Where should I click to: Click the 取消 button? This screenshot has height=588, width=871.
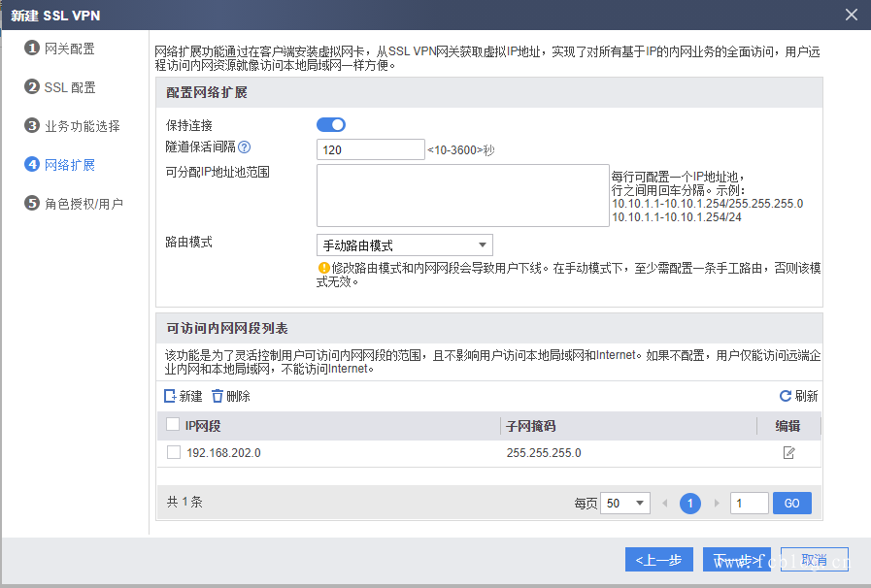(x=815, y=560)
